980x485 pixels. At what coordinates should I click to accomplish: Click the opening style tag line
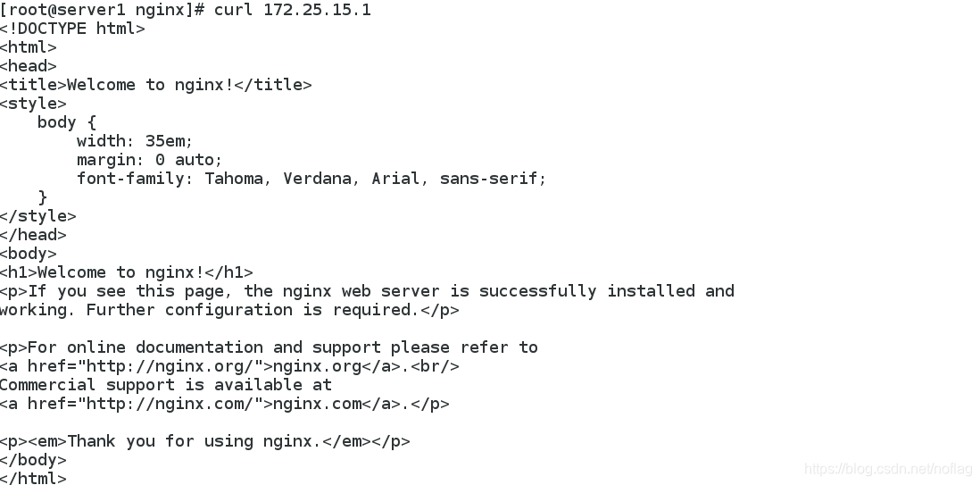coord(33,104)
